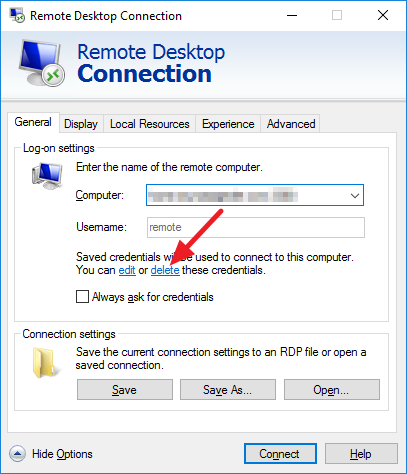Click the Connection settings folder icon
This screenshot has height=474, width=407.
(x=44, y=363)
